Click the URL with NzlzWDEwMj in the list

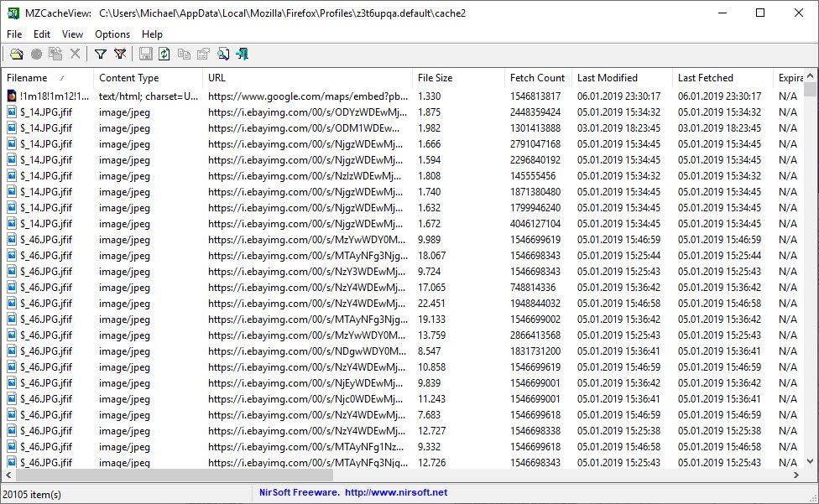tap(305, 176)
